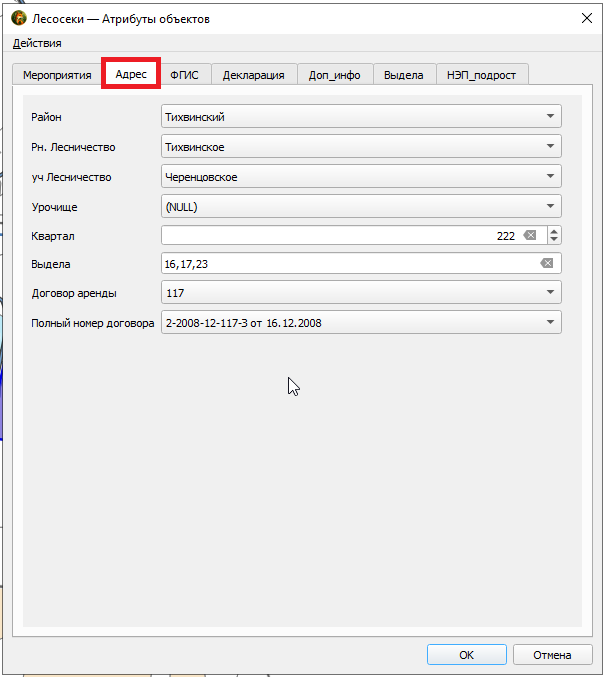Go to the Доп_инфо tab
This screenshot has width=605, height=677.
coord(335,75)
